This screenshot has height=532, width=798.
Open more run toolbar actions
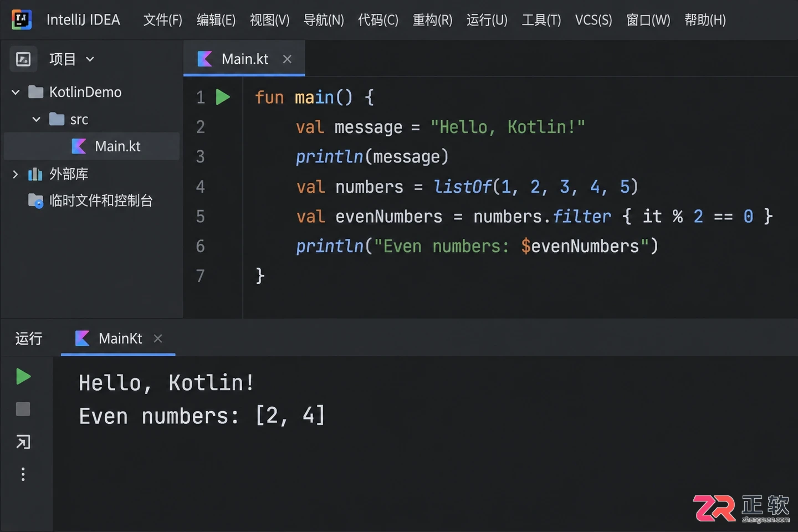pyautogui.click(x=23, y=474)
